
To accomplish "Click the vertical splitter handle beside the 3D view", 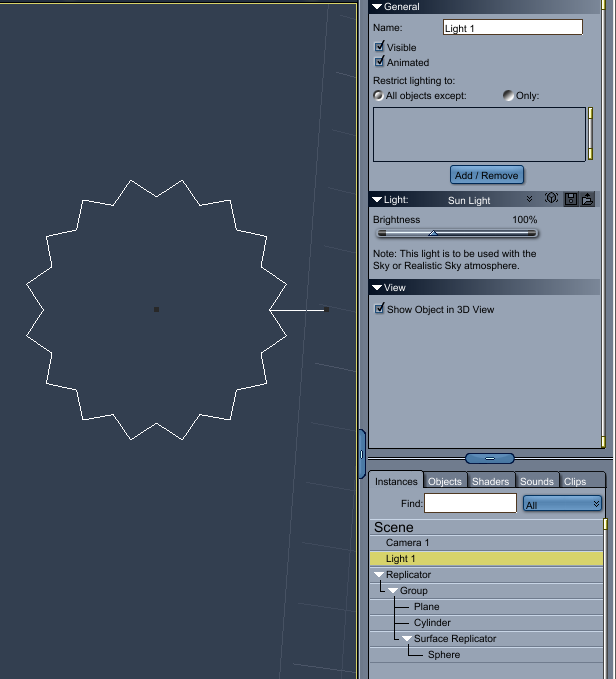I will tap(362, 454).
